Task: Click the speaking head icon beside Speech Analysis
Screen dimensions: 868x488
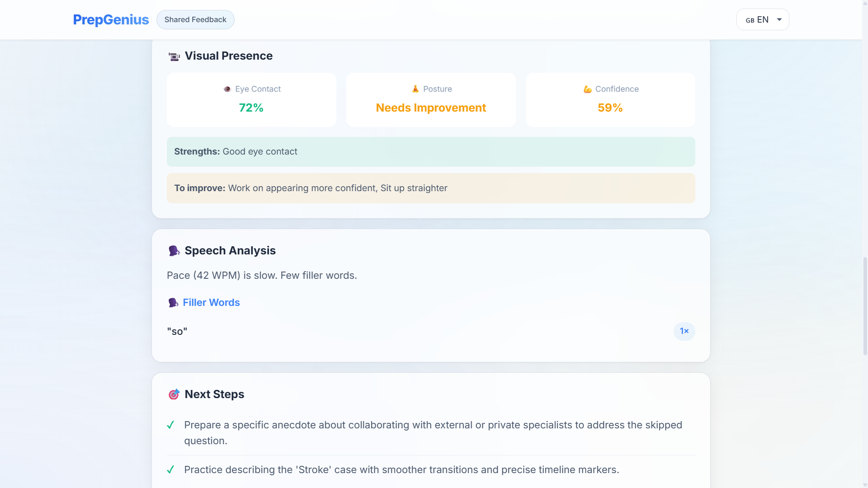Action: click(x=174, y=251)
